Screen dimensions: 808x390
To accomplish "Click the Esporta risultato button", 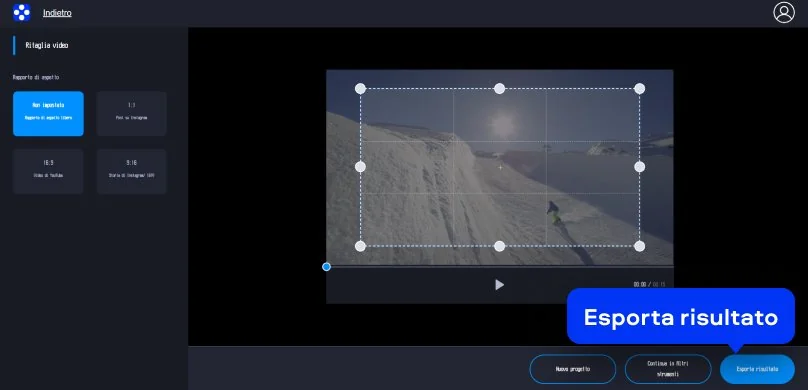I will [757, 369].
